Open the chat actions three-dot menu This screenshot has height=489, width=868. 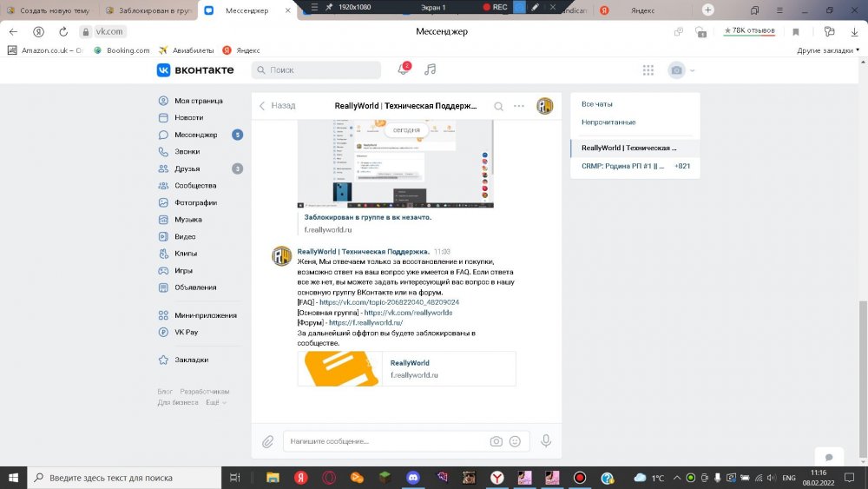point(519,106)
